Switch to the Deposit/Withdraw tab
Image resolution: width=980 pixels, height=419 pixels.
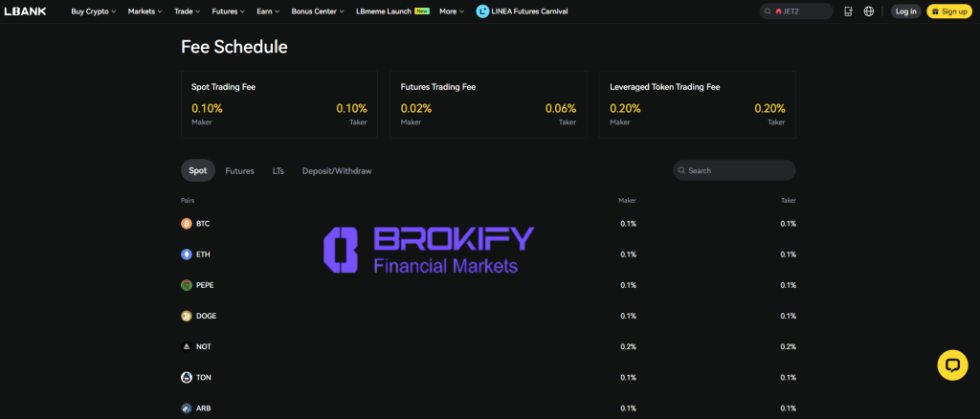337,170
